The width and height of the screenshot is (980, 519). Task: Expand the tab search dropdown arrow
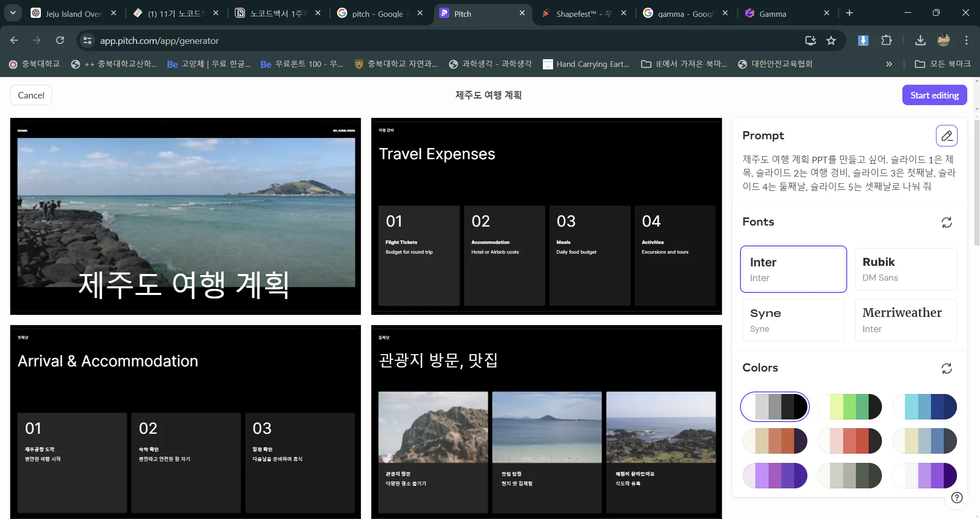[x=13, y=13]
